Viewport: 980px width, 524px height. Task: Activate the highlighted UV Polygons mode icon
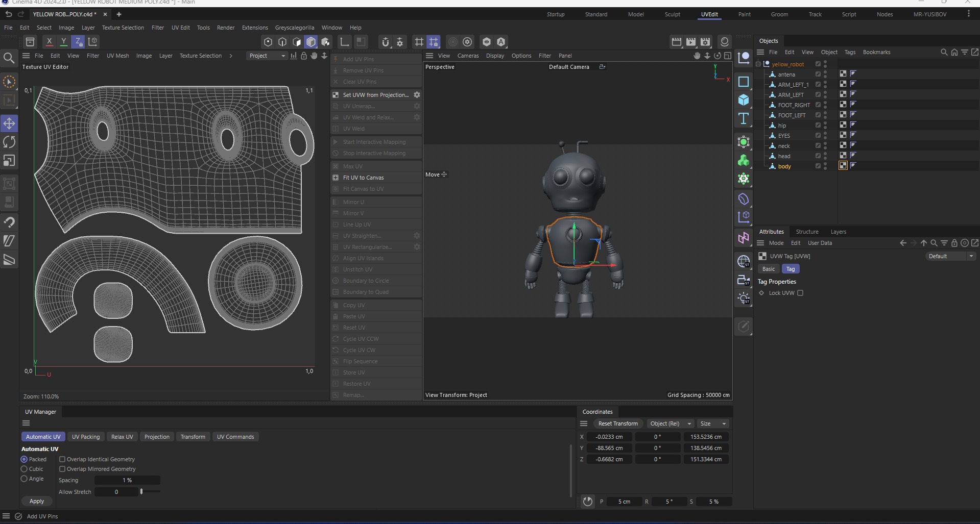point(311,42)
